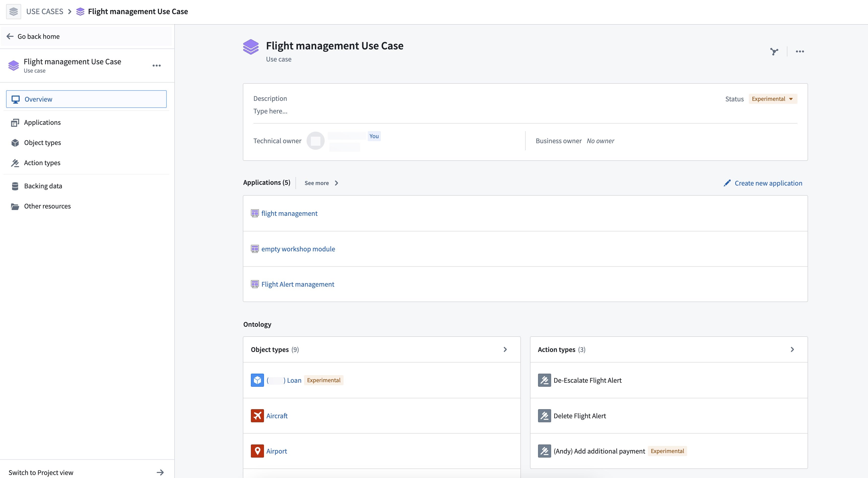Select Other resources in the sidebar
868x478 pixels.
point(86,206)
